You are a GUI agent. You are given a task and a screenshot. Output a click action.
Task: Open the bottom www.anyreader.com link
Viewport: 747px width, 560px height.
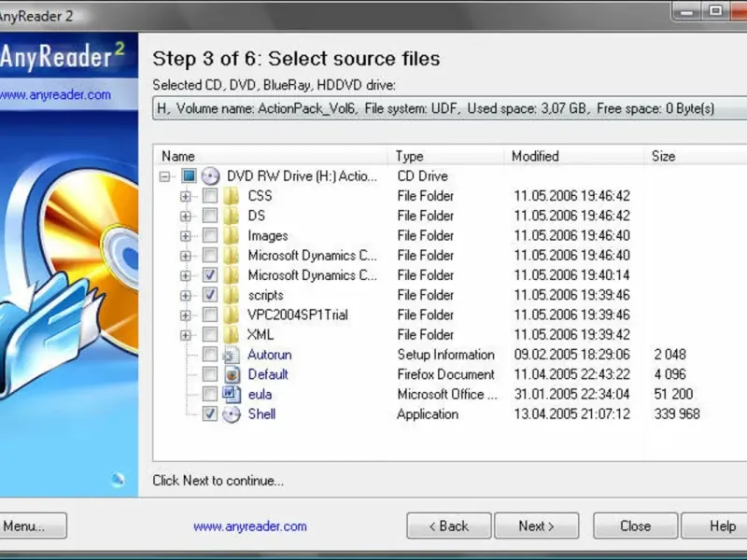click(249, 526)
